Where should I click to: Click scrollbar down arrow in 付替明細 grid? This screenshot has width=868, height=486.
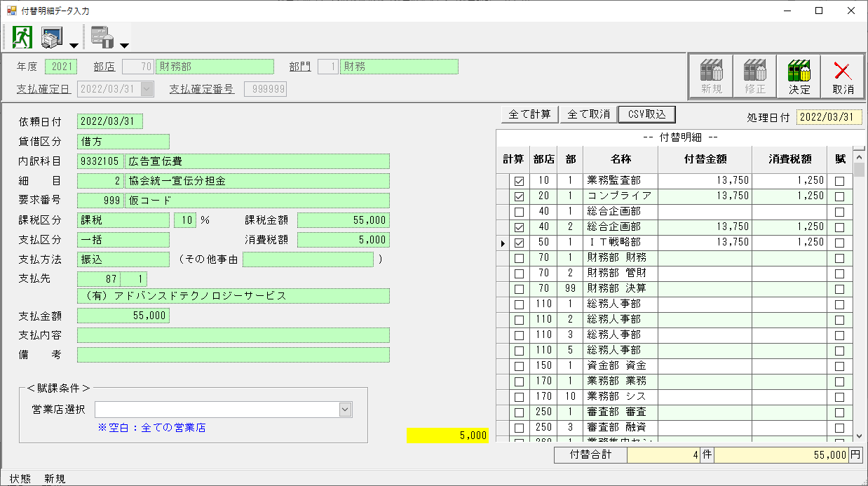(859, 435)
